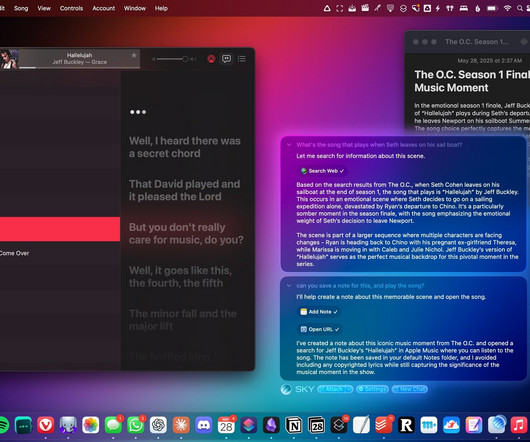Open Discord from the dock

click(203, 425)
